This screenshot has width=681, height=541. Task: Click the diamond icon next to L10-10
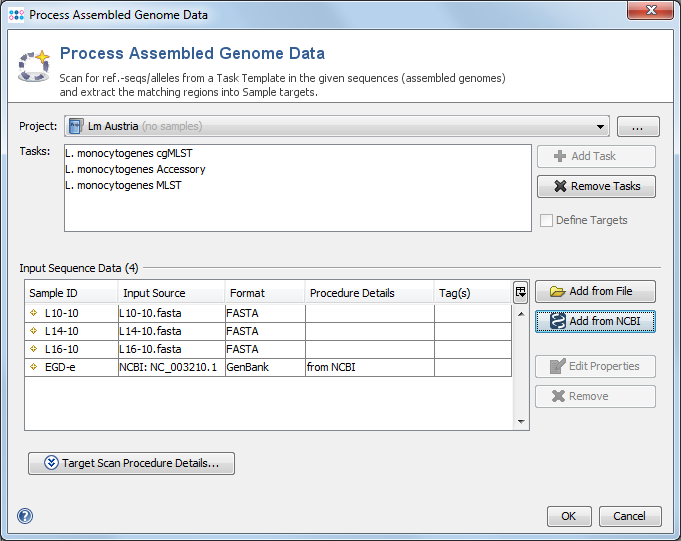coord(35,313)
